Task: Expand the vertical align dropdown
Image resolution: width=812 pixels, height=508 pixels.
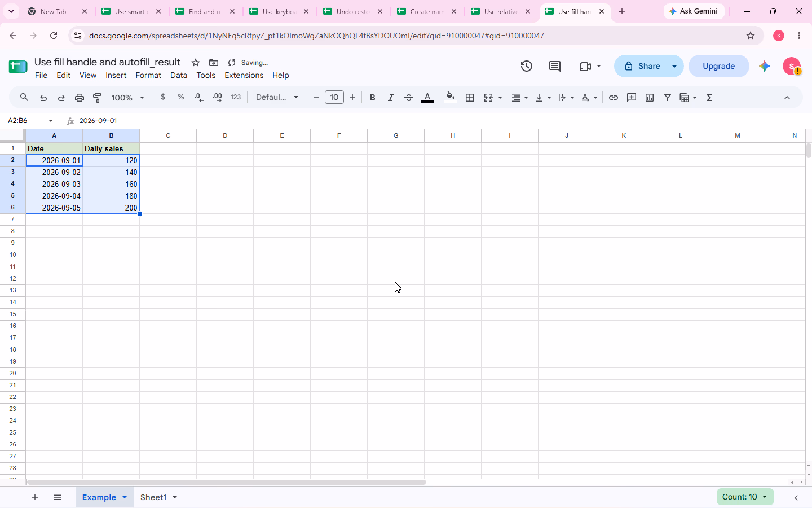Action: click(543, 98)
